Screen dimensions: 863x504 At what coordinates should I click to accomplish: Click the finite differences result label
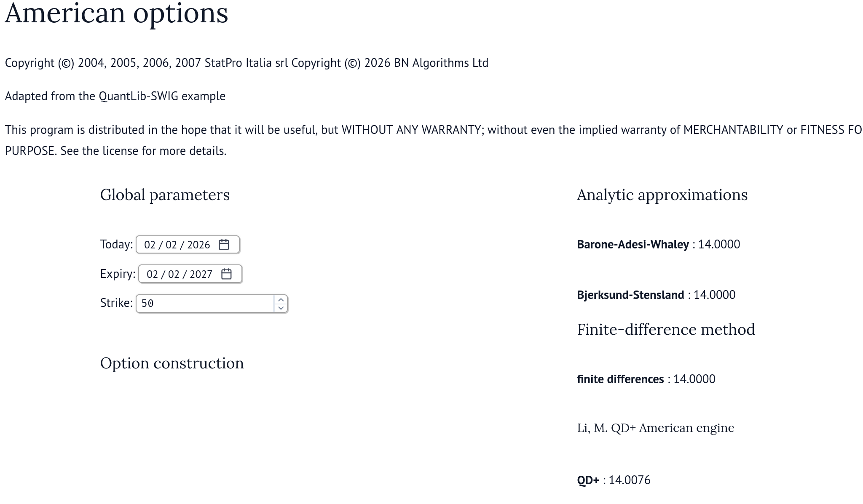pyautogui.click(x=620, y=379)
